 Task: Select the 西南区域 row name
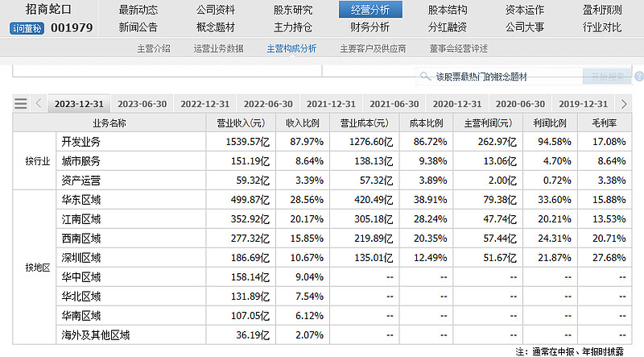coord(81,239)
